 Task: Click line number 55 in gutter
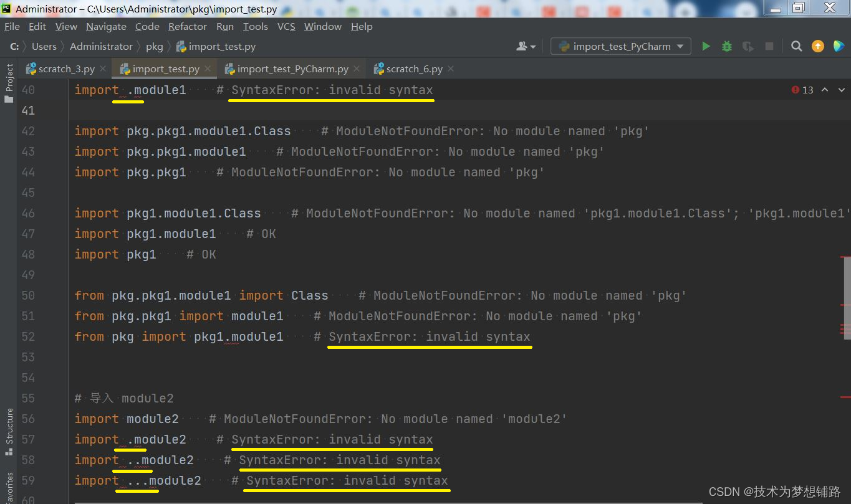click(x=28, y=398)
